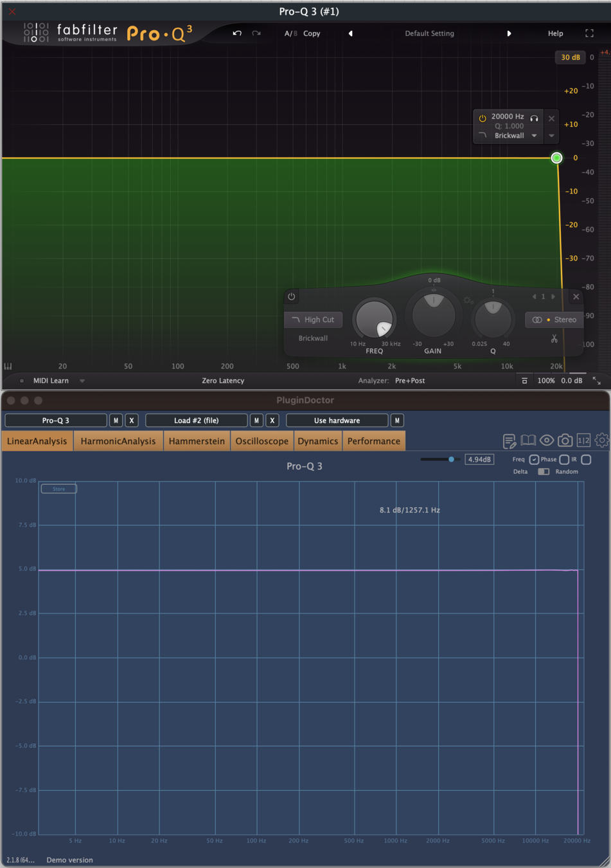Switch Pro-Q 3 to full screen mode
The image size is (611, 868).
[589, 33]
